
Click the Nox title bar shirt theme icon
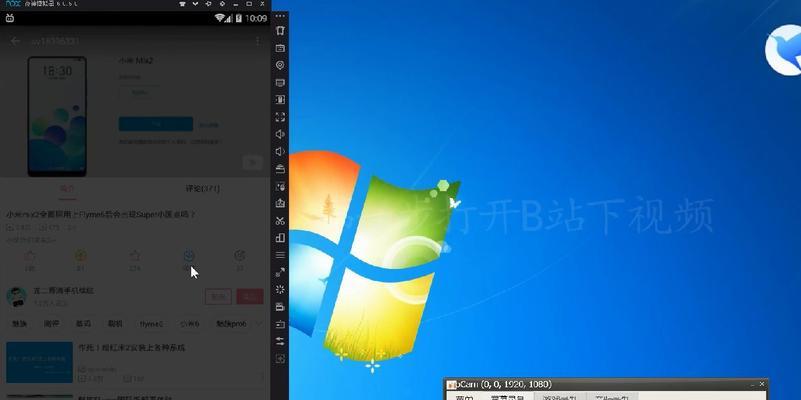point(182,4)
